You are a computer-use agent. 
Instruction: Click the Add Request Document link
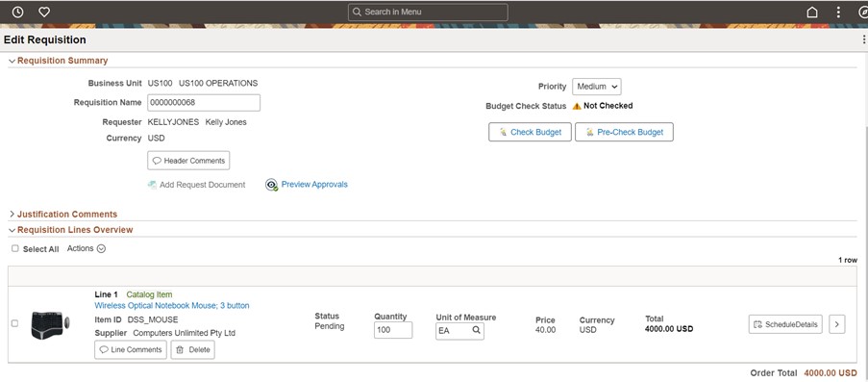pos(203,185)
